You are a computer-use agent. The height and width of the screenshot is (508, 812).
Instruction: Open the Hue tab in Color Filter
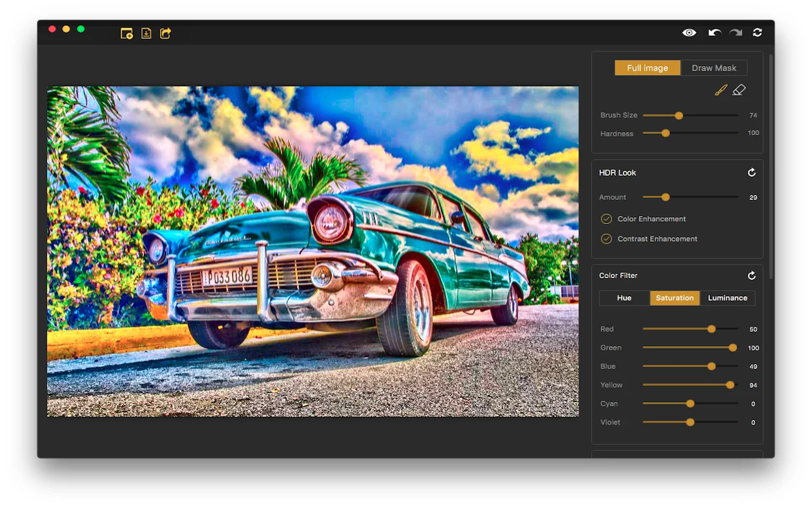tap(624, 298)
